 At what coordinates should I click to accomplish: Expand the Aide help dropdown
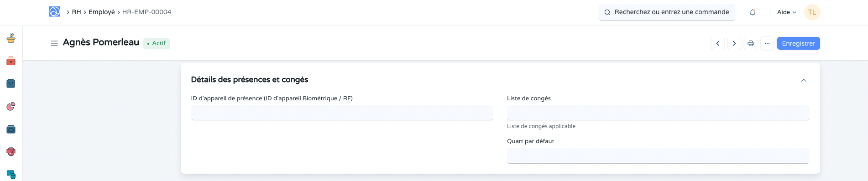pos(787,12)
